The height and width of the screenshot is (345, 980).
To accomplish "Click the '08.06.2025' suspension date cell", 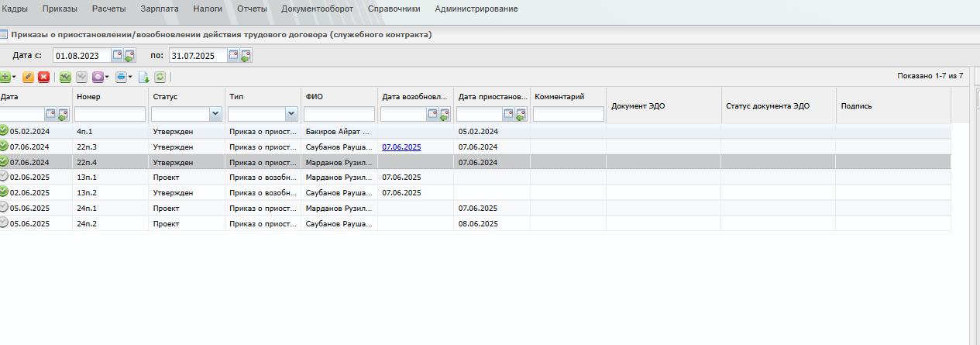I will (x=492, y=223).
